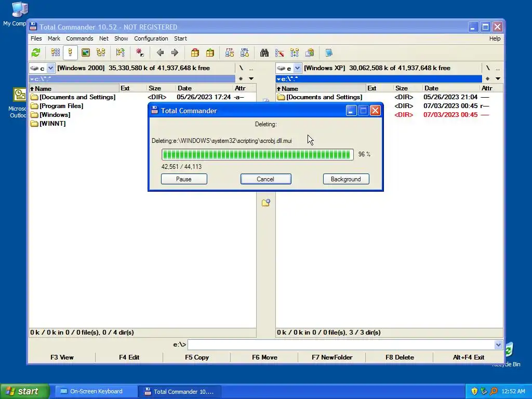Open the Help menu
Viewport: 532px width, 399px height.
(495, 38)
